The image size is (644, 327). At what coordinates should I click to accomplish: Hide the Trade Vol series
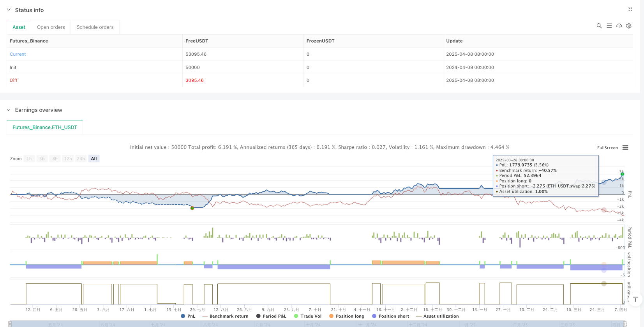tap(308, 316)
